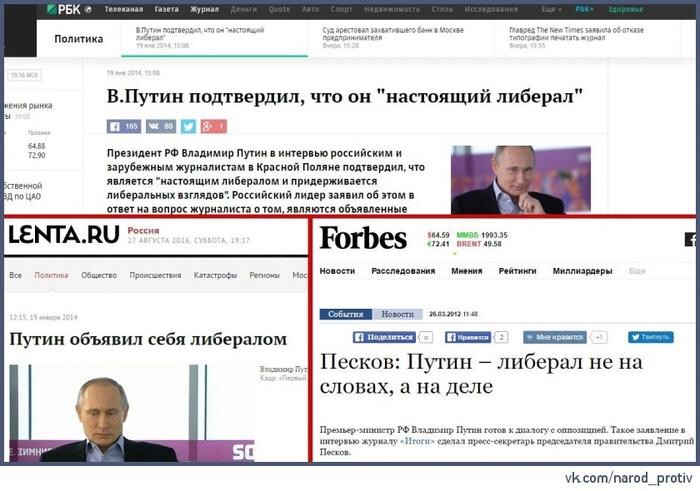Click the Facebook share icon showing 165
This screenshot has width=700, height=491.
click(124, 126)
